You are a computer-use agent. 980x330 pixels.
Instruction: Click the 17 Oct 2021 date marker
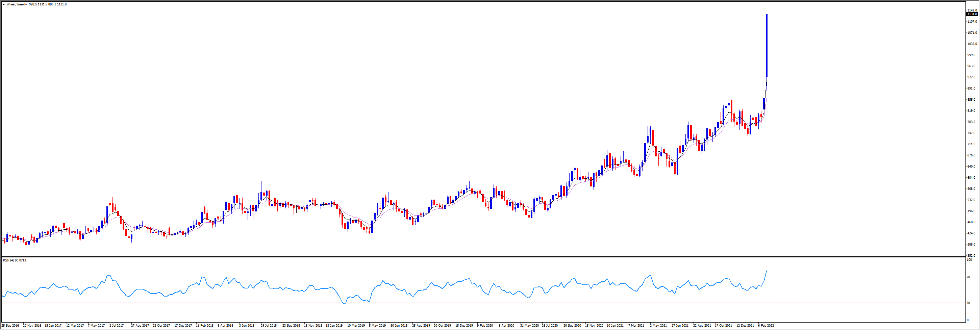coord(723,325)
